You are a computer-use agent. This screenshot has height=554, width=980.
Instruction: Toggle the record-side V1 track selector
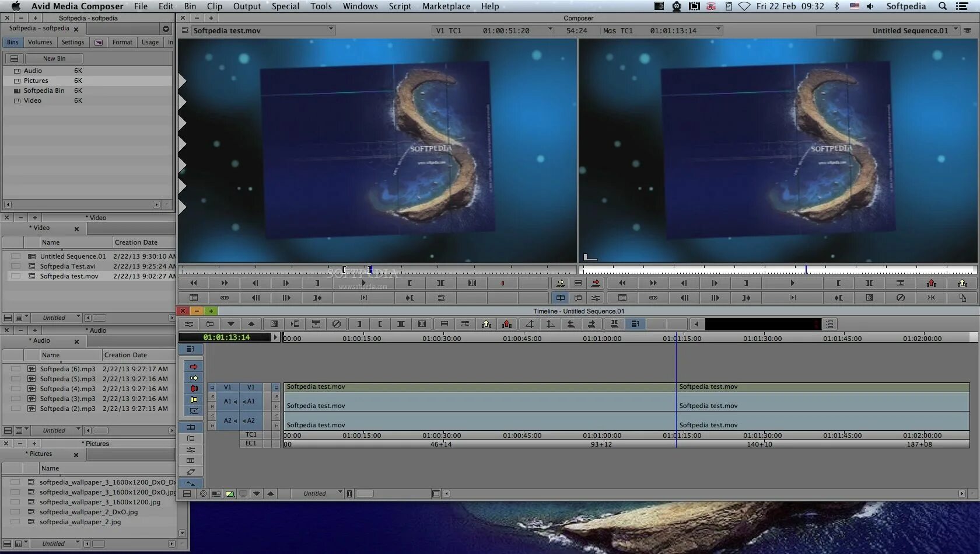point(251,387)
